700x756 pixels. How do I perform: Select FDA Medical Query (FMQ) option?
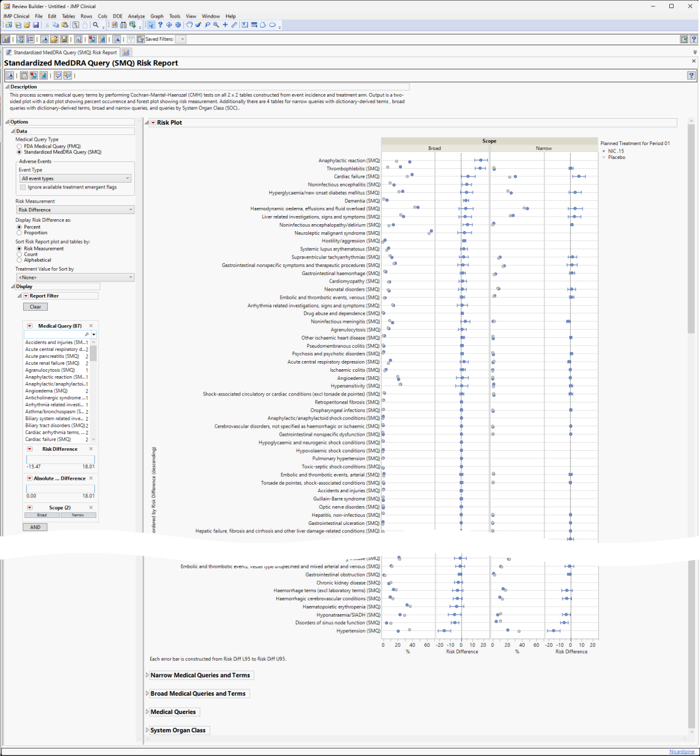click(x=19, y=146)
